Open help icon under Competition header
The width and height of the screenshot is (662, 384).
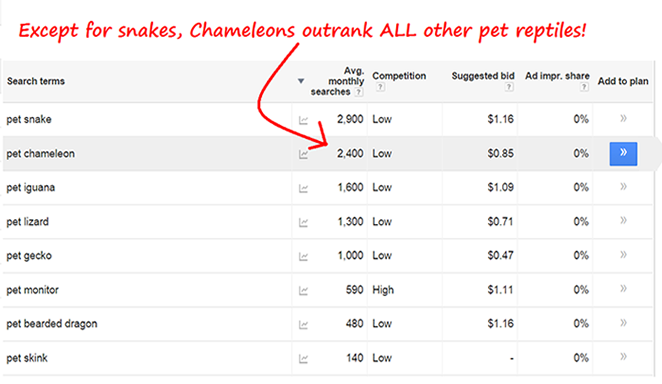click(380, 87)
